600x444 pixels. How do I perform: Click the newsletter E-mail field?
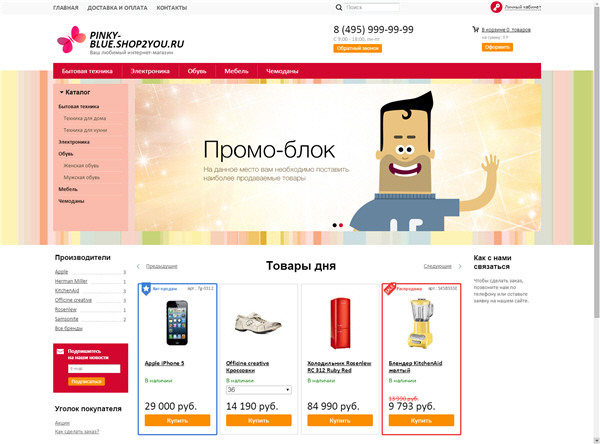click(x=94, y=369)
